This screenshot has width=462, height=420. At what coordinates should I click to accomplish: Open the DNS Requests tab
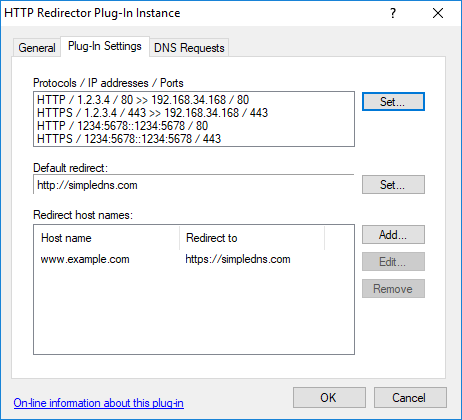(189, 48)
